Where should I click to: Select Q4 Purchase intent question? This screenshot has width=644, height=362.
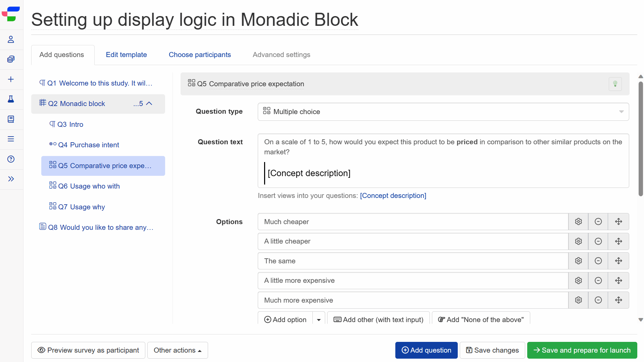click(103, 145)
